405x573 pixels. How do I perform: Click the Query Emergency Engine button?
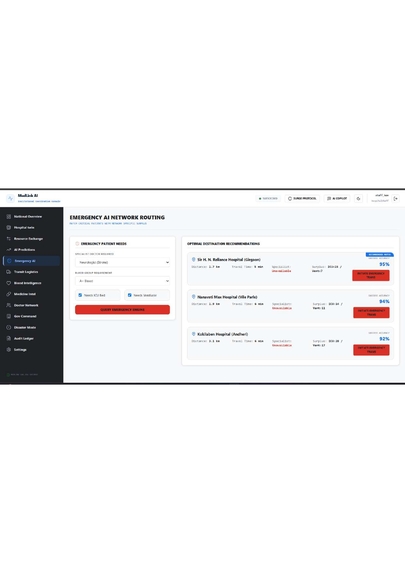click(x=122, y=310)
